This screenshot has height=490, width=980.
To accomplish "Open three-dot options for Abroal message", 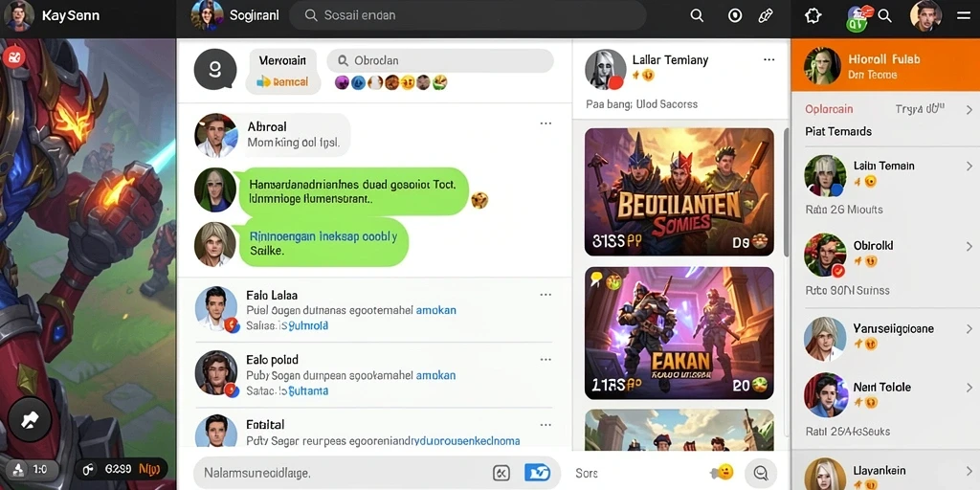I will (x=546, y=123).
